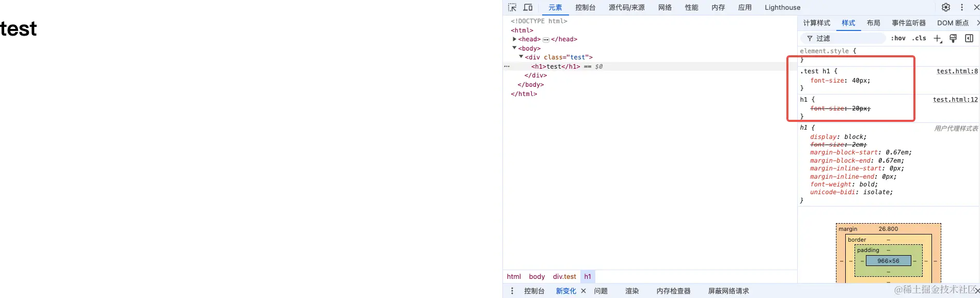Open the 事件监听器 sidebar tab
The image size is (980, 298).
pyautogui.click(x=909, y=23)
